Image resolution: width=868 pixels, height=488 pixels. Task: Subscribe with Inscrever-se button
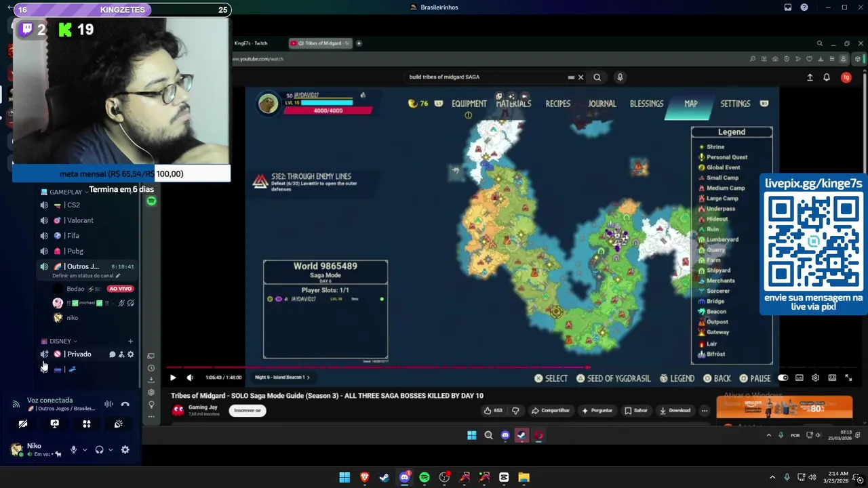pyautogui.click(x=248, y=410)
